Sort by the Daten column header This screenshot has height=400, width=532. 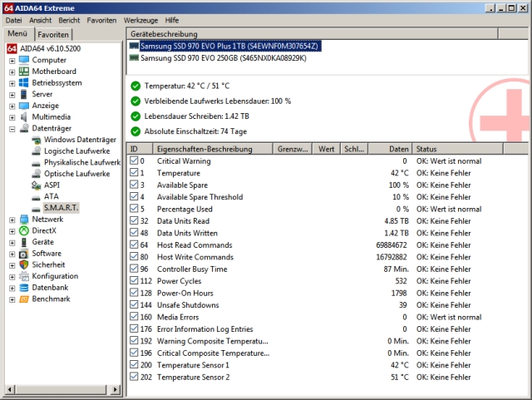click(390, 149)
